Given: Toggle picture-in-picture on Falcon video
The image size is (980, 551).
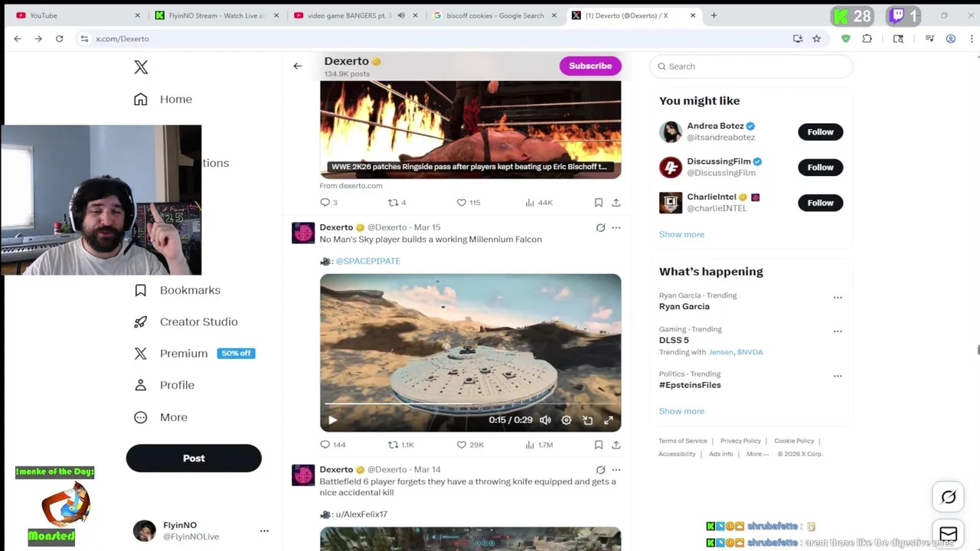Looking at the screenshot, I should coord(587,420).
